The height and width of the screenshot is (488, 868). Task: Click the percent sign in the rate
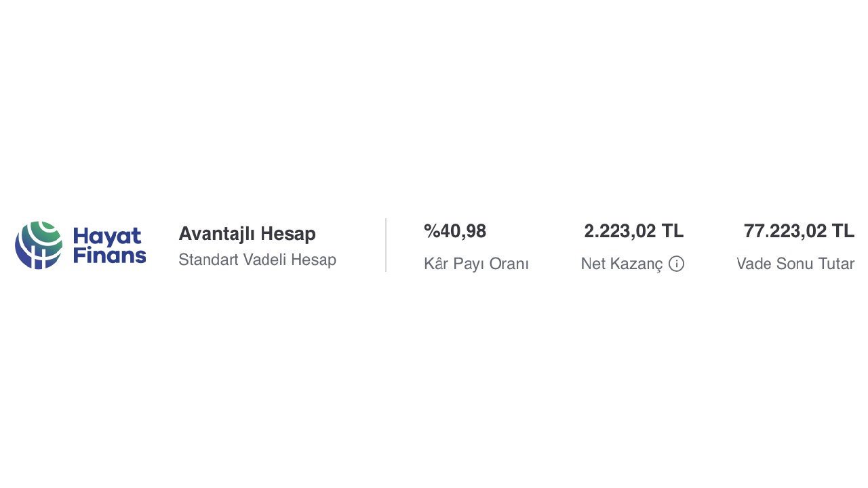431,232
